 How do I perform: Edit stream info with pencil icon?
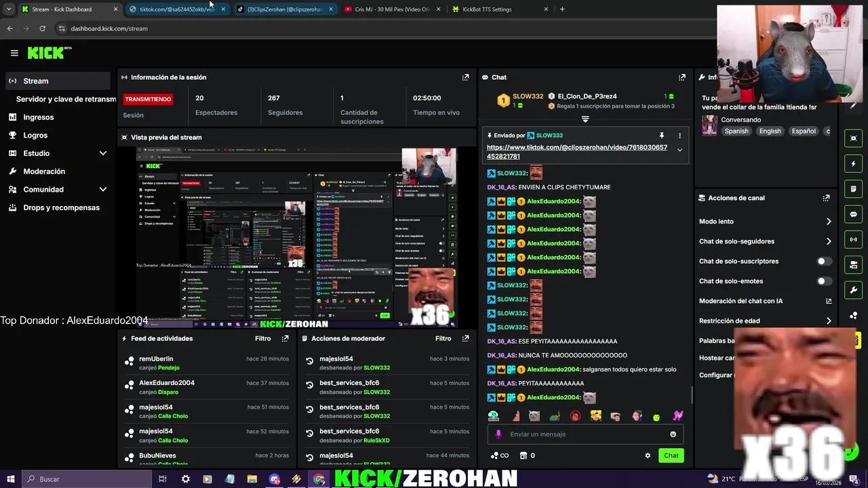pyautogui.click(x=853, y=105)
